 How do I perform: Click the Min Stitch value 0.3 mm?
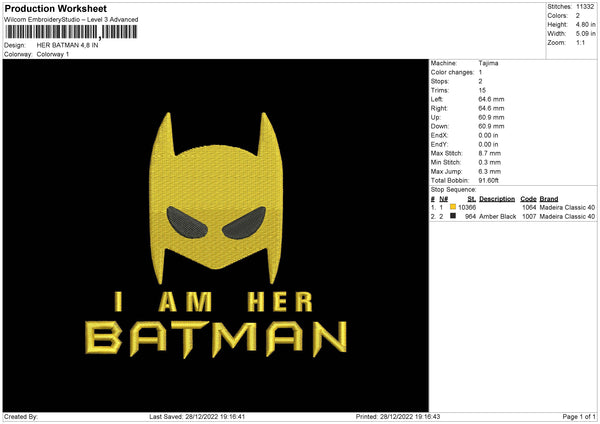[x=489, y=162]
